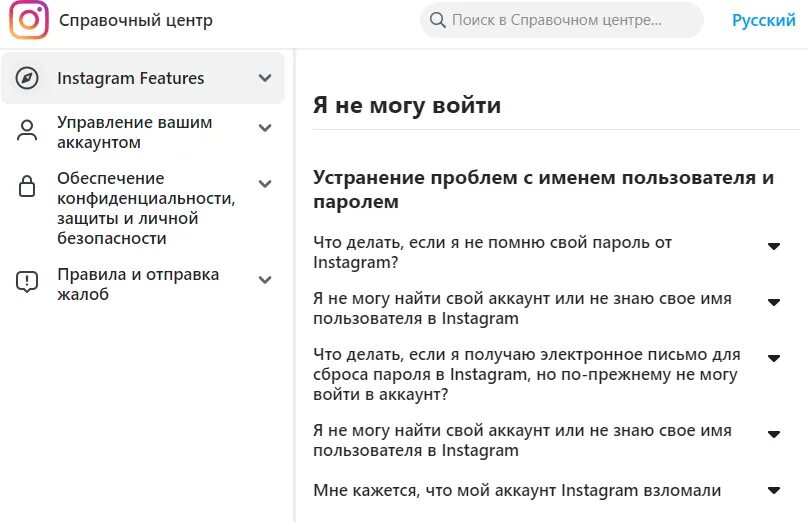The height and width of the screenshot is (522, 808).
Task: Expand arrow for forgotten Instagram password question
Action: (773, 246)
